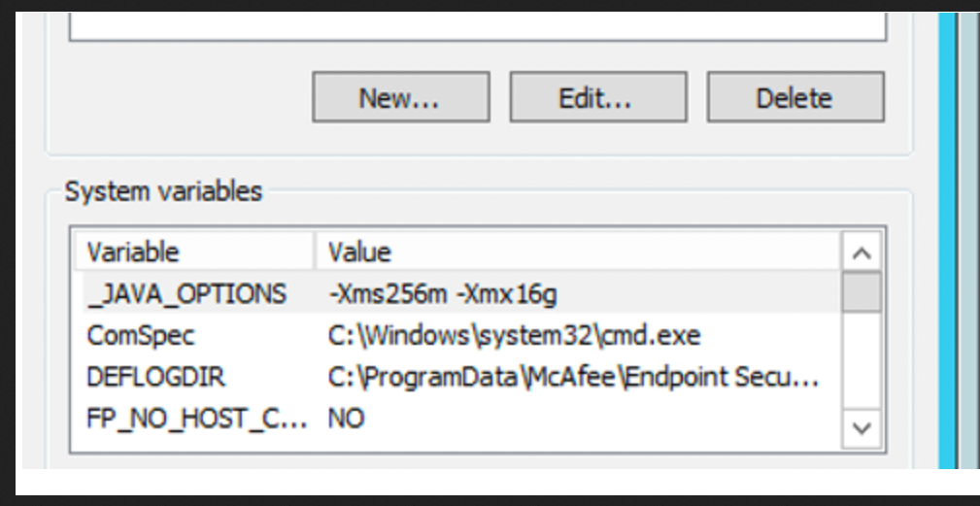Viewport: 980px width, 506px height.
Task: Click the New... button
Action: click(x=400, y=97)
